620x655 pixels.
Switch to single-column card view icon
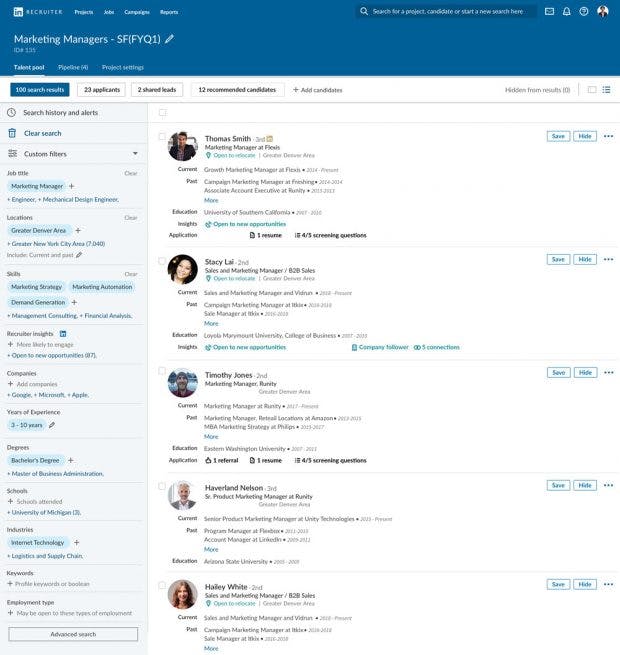coord(592,89)
